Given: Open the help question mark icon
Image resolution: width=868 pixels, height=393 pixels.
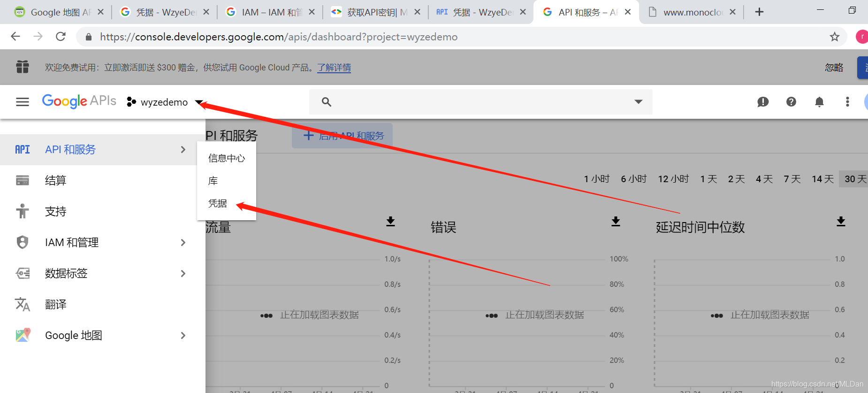Looking at the screenshot, I should pos(791,102).
